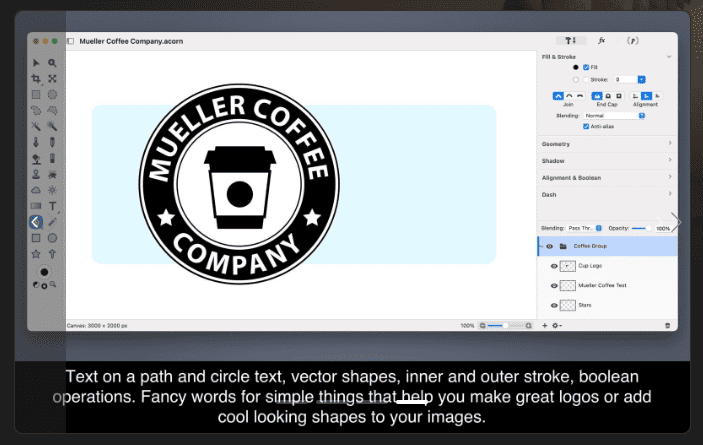Choose the miter Join style
Screen dimensions: 703x445
click(558, 96)
